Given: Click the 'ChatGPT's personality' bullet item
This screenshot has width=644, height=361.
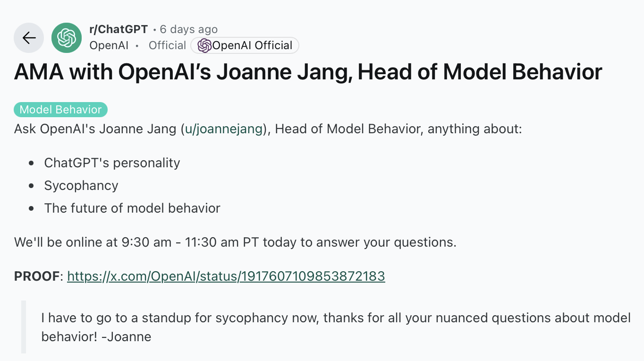Looking at the screenshot, I should coord(112,163).
